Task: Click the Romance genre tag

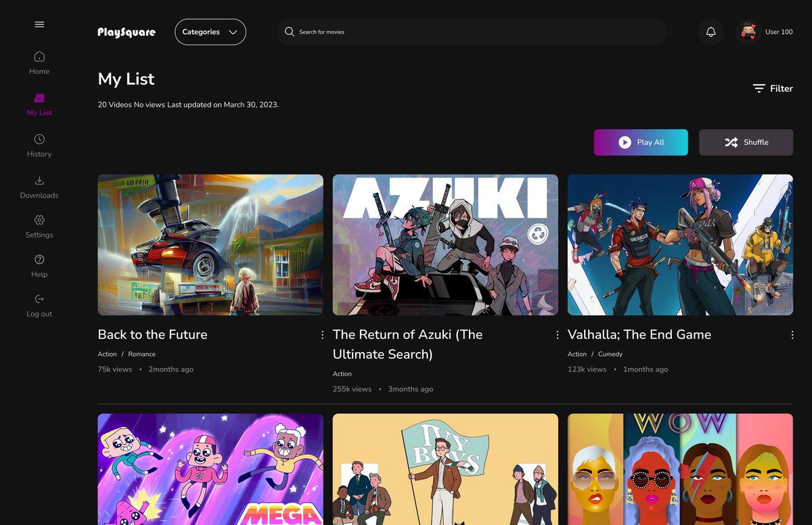Action: 142,354
